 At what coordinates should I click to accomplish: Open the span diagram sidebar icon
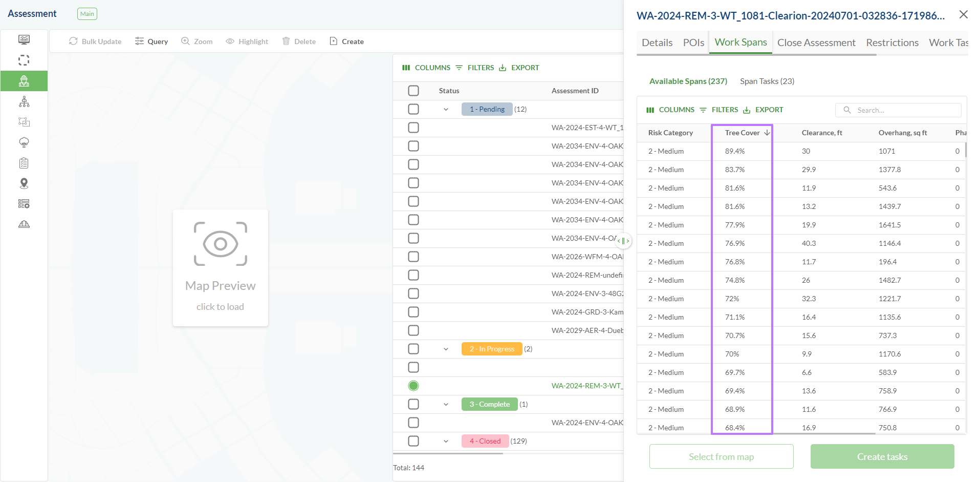pyautogui.click(x=24, y=122)
